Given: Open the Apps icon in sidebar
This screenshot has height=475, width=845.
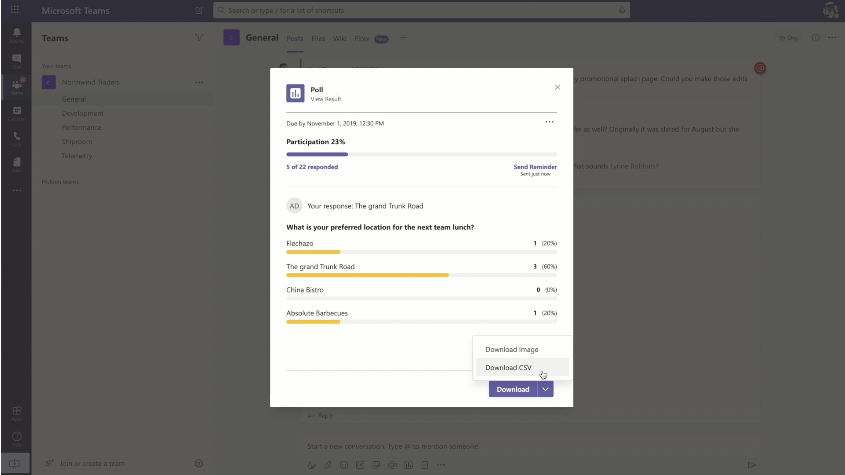Looking at the screenshot, I should tap(16, 412).
